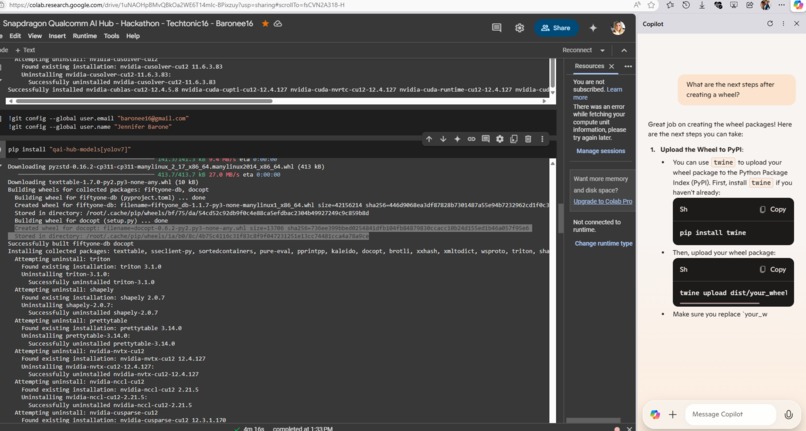Close the Resources tab
The height and width of the screenshot is (431, 806).
coord(612,66)
